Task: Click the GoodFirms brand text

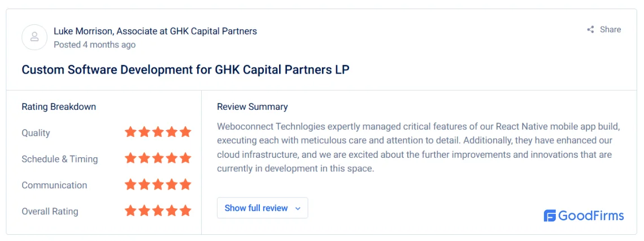Action: pos(591,216)
